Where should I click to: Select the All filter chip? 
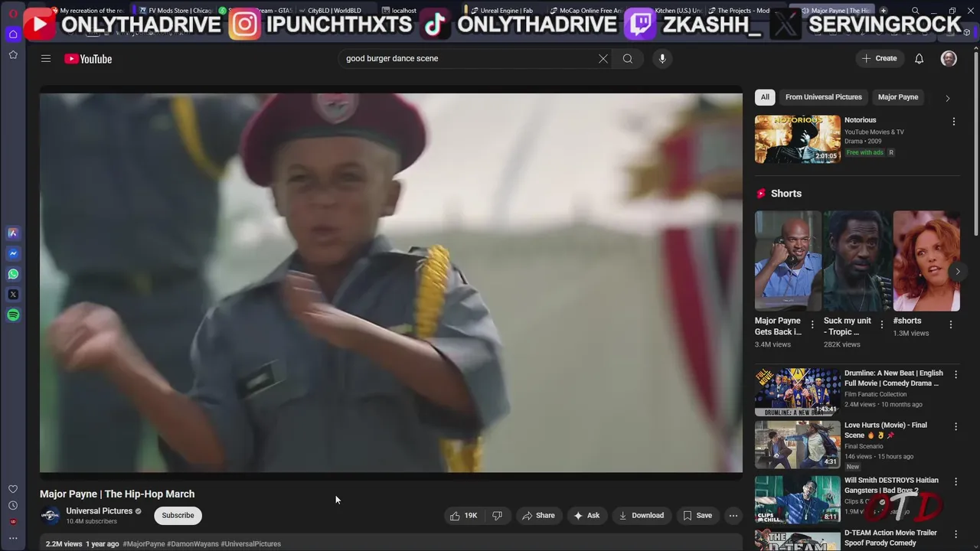[765, 97]
